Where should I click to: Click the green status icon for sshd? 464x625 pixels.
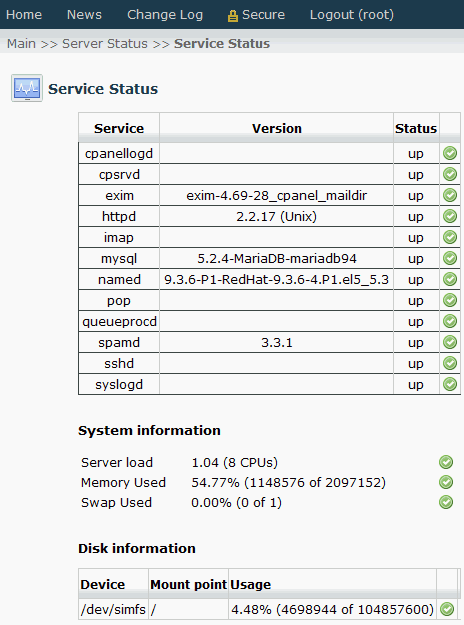450,363
